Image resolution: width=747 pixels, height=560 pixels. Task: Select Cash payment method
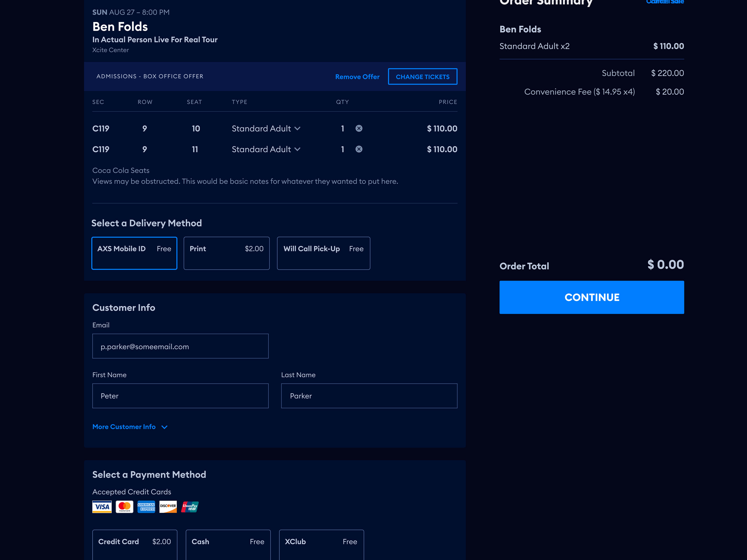coord(228,544)
